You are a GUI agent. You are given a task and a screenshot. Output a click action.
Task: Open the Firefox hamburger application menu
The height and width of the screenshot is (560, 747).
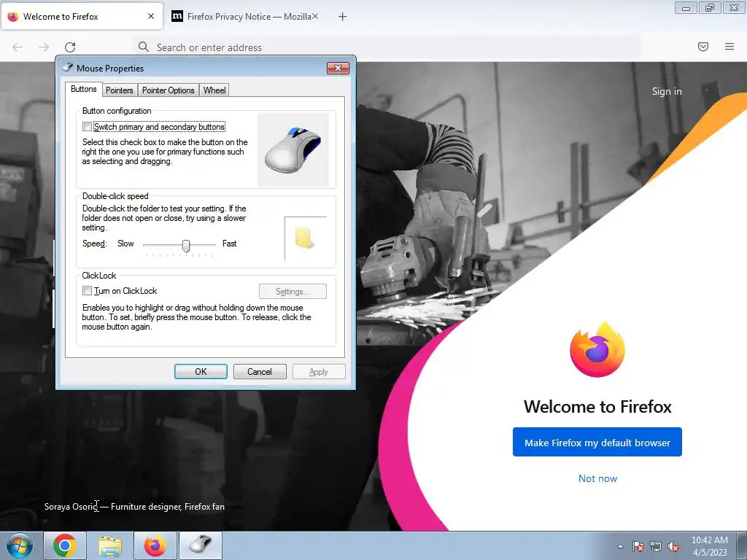pyautogui.click(x=729, y=47)
